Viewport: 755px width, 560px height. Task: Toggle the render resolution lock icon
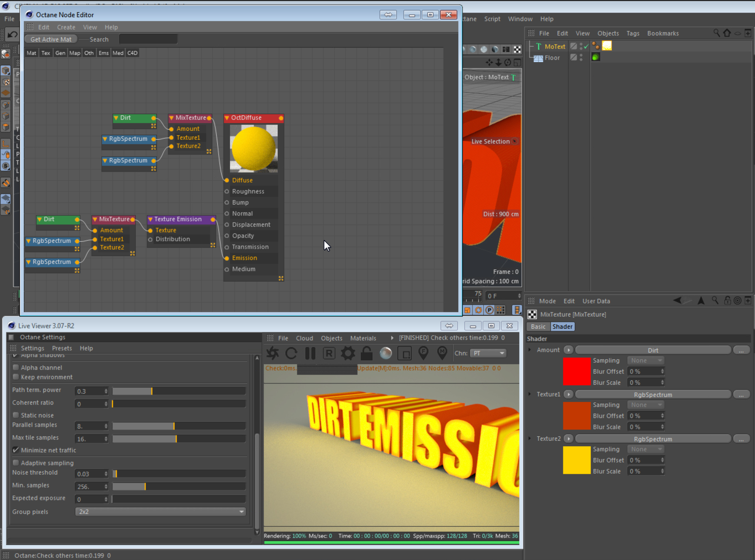pos(367,353)
